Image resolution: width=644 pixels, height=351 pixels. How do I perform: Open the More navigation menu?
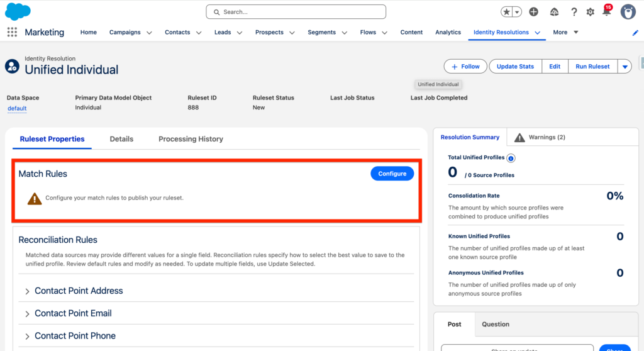(565, 33)
